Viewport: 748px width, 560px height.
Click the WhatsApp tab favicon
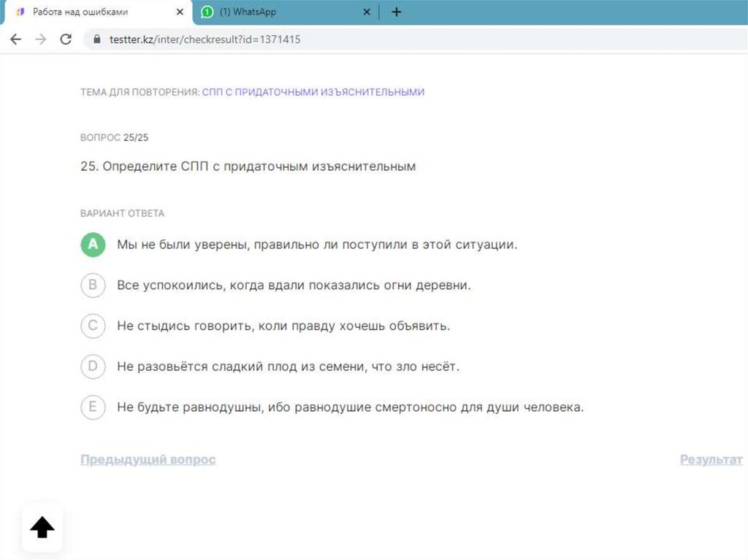(207, 12)
